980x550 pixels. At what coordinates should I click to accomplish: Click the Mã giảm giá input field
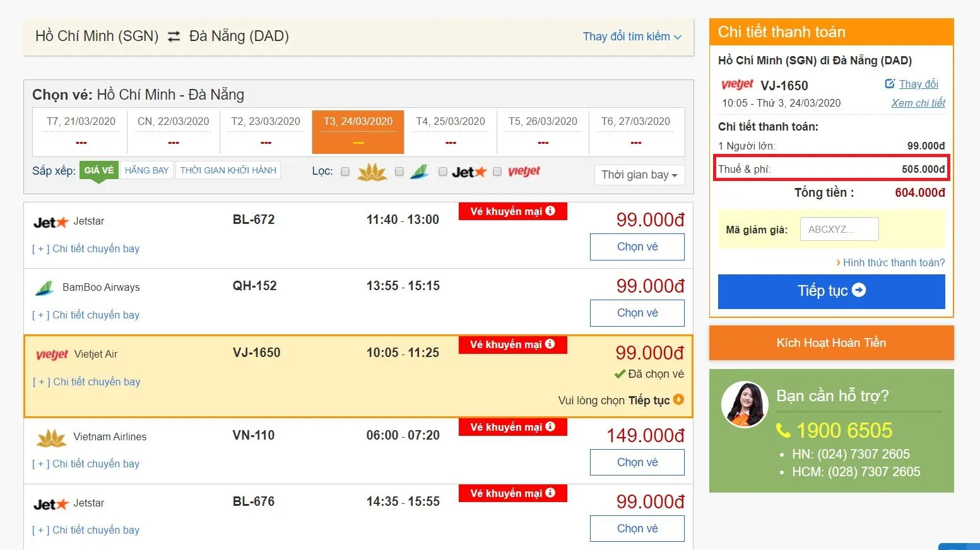point(839,228)
